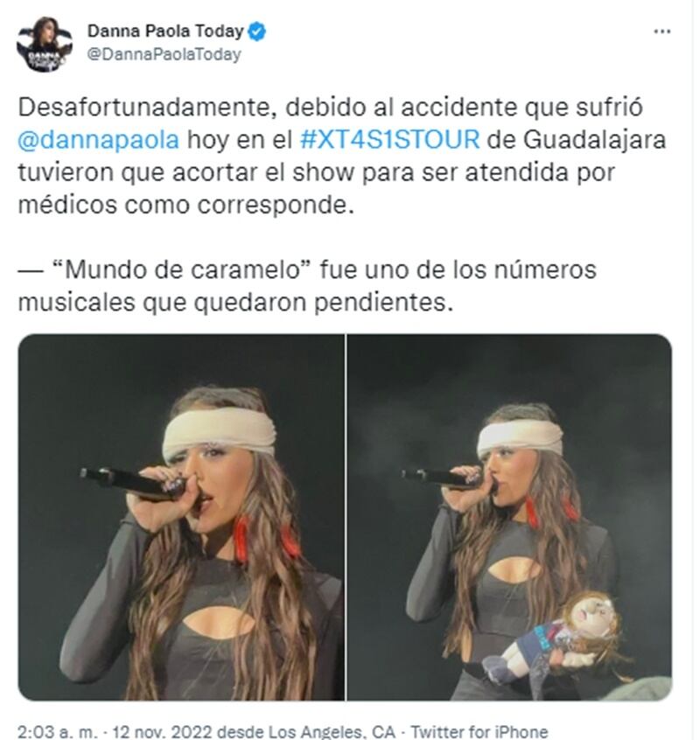Open the @DannaPaolaToday handle
The width and height of the screenshot is (700, 740).
coord(164,54)
